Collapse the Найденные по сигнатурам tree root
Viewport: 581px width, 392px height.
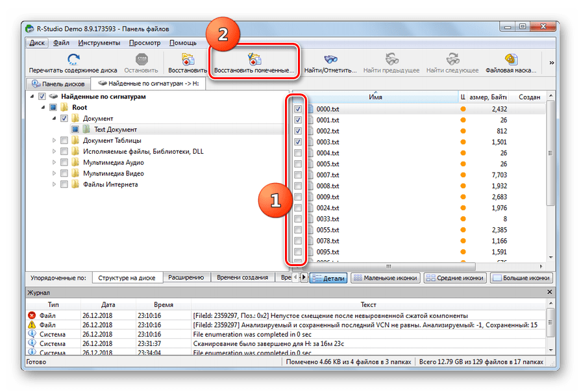[32, 97]
